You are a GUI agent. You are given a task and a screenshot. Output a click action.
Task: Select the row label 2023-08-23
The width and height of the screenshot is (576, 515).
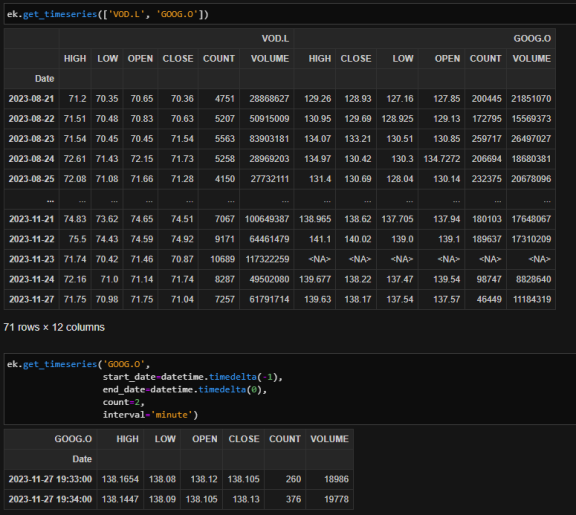31,139
